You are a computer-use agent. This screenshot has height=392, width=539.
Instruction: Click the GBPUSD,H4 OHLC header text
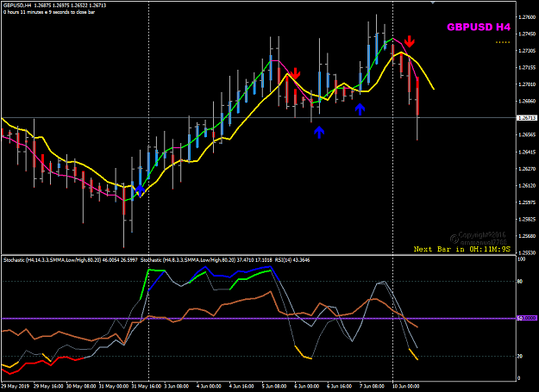[54, 5]
